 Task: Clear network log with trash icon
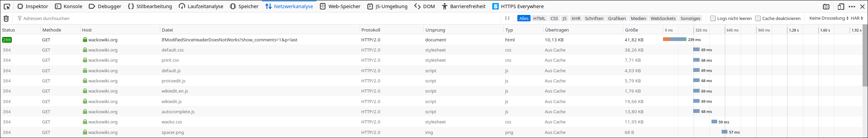coord(6,19)
